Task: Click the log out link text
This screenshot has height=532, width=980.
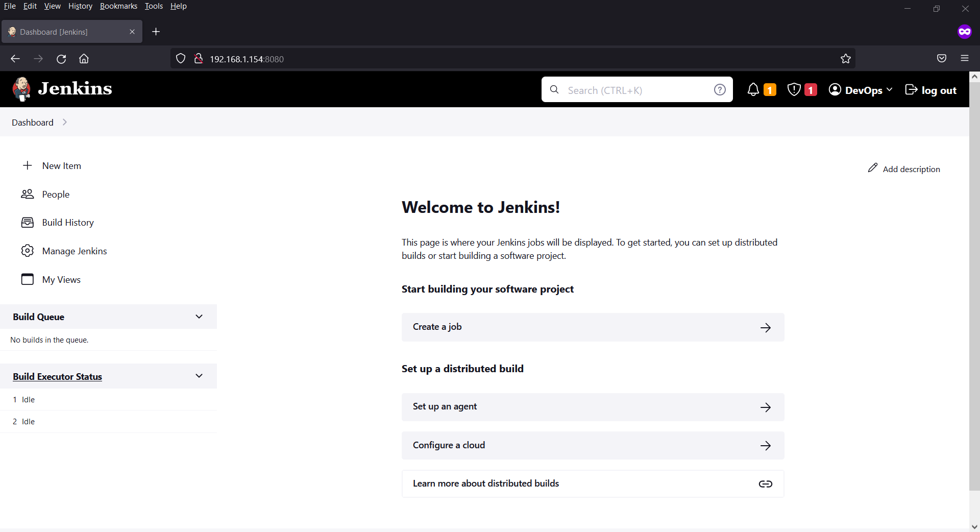Action: (939, 90)
